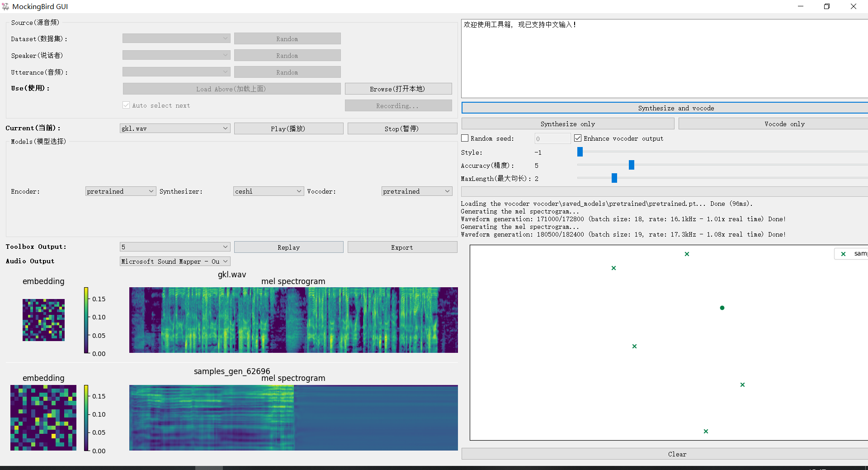The width and height of the screenshot is (868, 470).
Task: Click the Random button beside Speaker
Action: 287,55
